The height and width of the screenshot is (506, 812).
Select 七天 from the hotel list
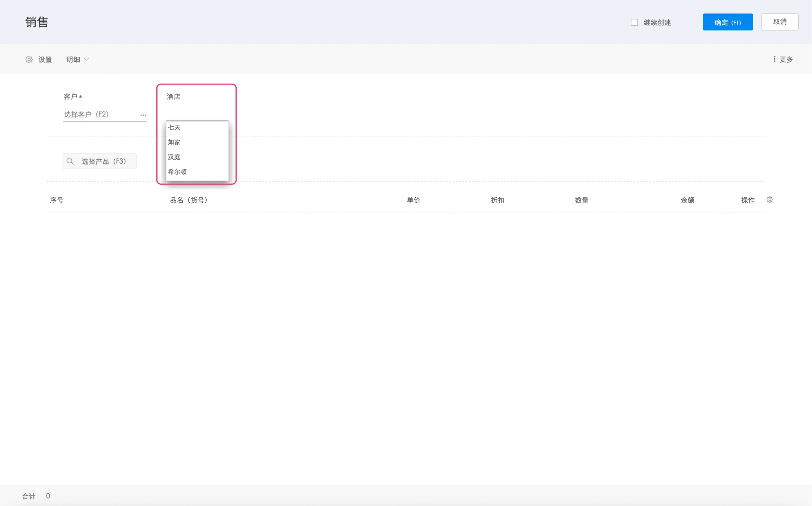pyautogui.click(x=197, y=128)
